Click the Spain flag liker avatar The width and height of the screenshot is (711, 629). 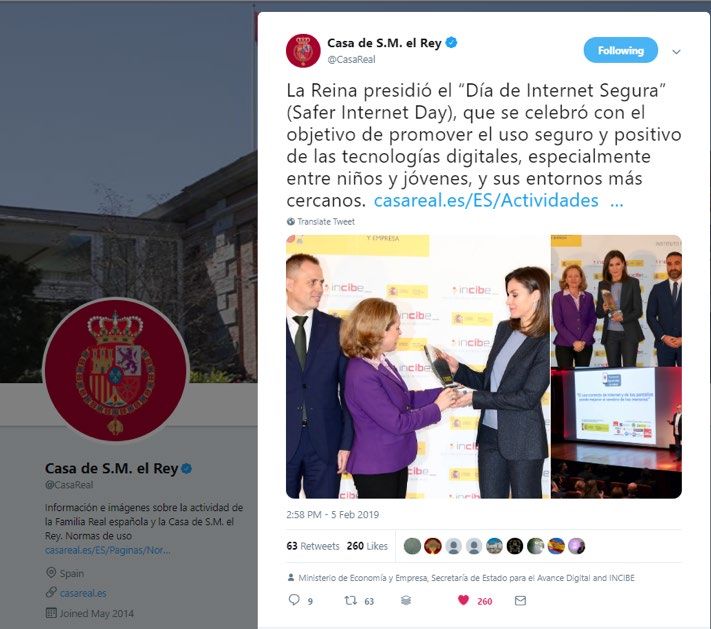point(556,546)
